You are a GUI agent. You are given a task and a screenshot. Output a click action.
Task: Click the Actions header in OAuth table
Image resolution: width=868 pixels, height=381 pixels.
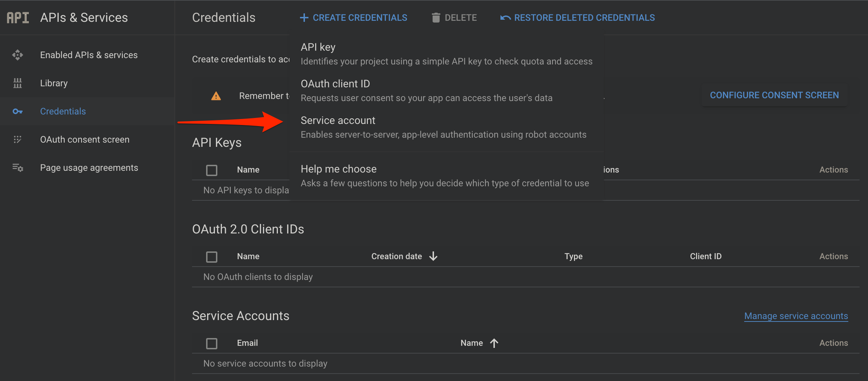pyautogui.click(x=834, y=256)
